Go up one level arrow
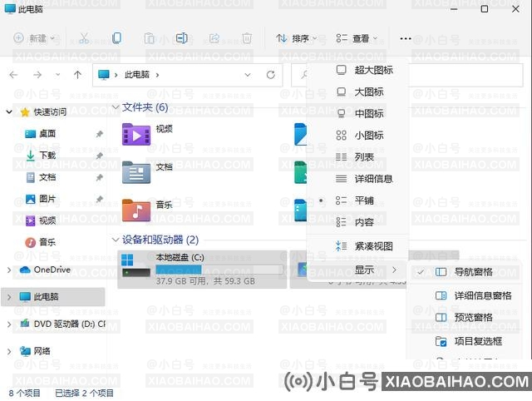Viewport: 532px width, 401px height. [x=77, y=75]
